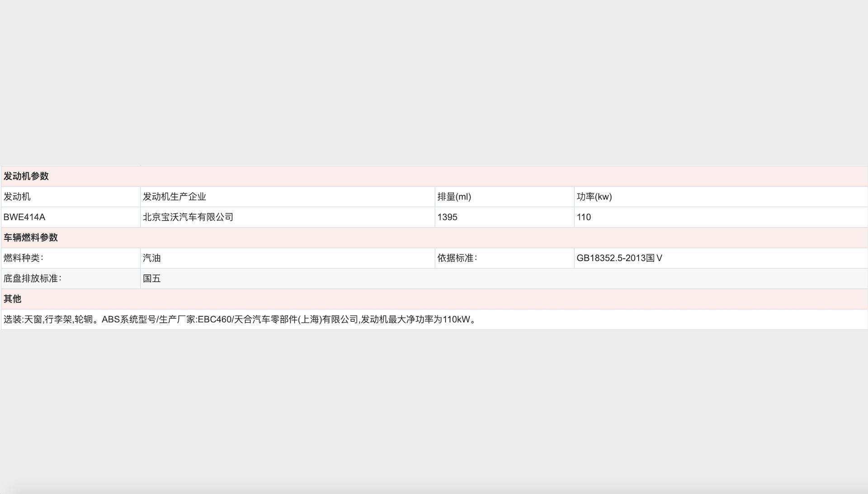
Task: Select the 排量(ml) column label
Action: point(454,197)
